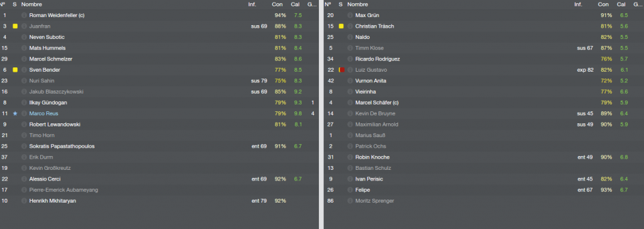Click info icon beside Robert Lewandowski
This screenshot has width=644, height=229.
point(24,124)
